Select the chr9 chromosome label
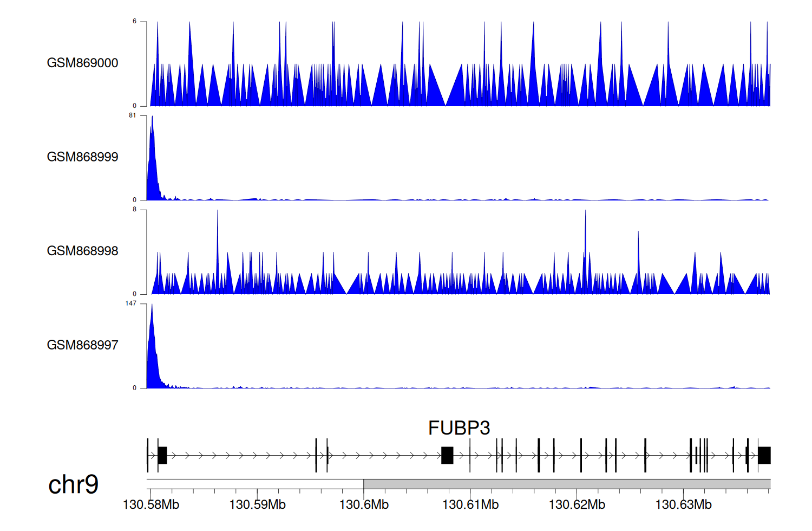Screen dimensions: 812x531 pyautogui.click(x=73, y=484)
